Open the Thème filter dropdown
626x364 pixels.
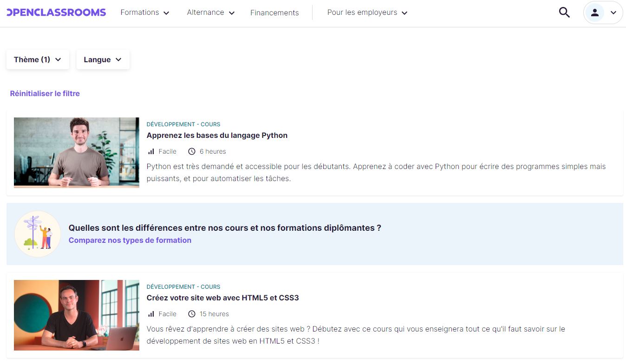click(37, 59)
